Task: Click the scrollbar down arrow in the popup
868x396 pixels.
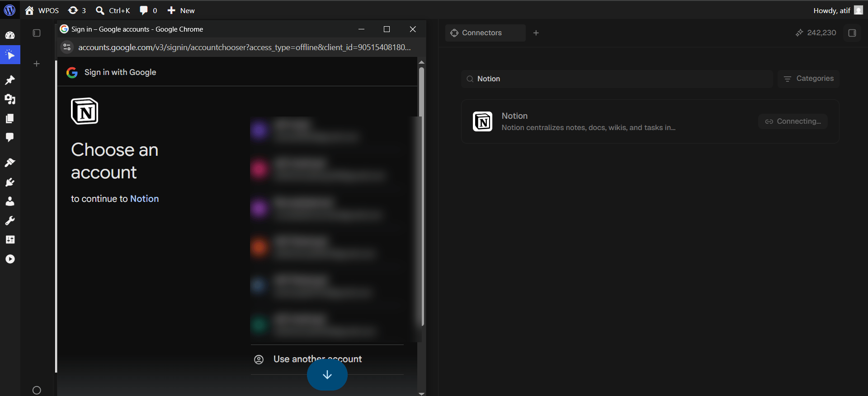Action: (x=421, y=393)
